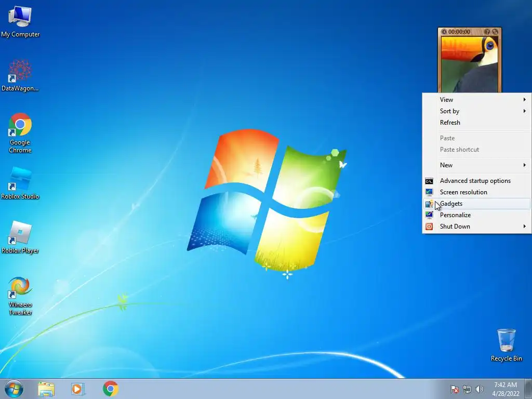Select the Google Chrome desktop shortcut
Screen dimensions: 532x399
click(x=20, y=133)
